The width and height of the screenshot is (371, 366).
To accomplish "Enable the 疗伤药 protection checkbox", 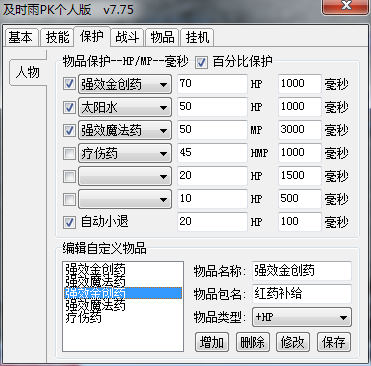I will coord(69,153).
